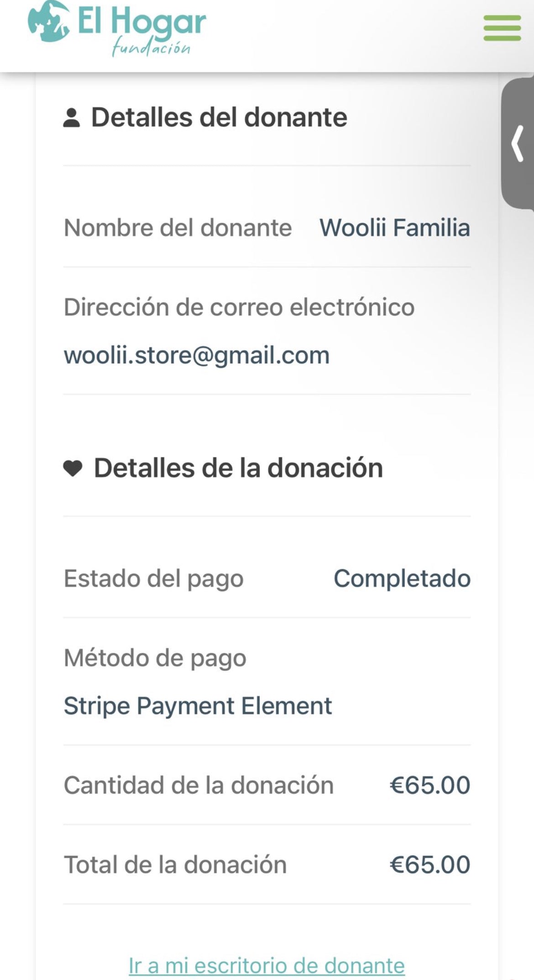Click the Detalles de la donación heading
The image size is (534, 980).
(238, 468)
